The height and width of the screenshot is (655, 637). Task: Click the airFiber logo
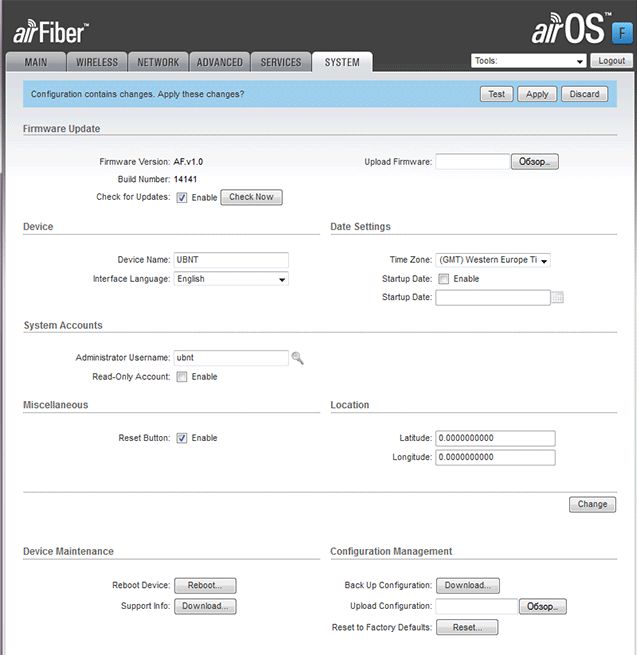[51, 31]
